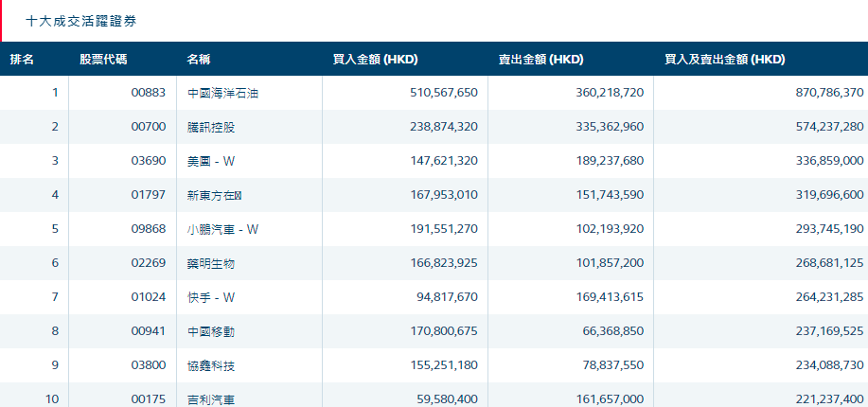The height and width of the screenshot is (407, 868).
Task: Select buy amount 147,621,320
Action: (x=444, y=161)
